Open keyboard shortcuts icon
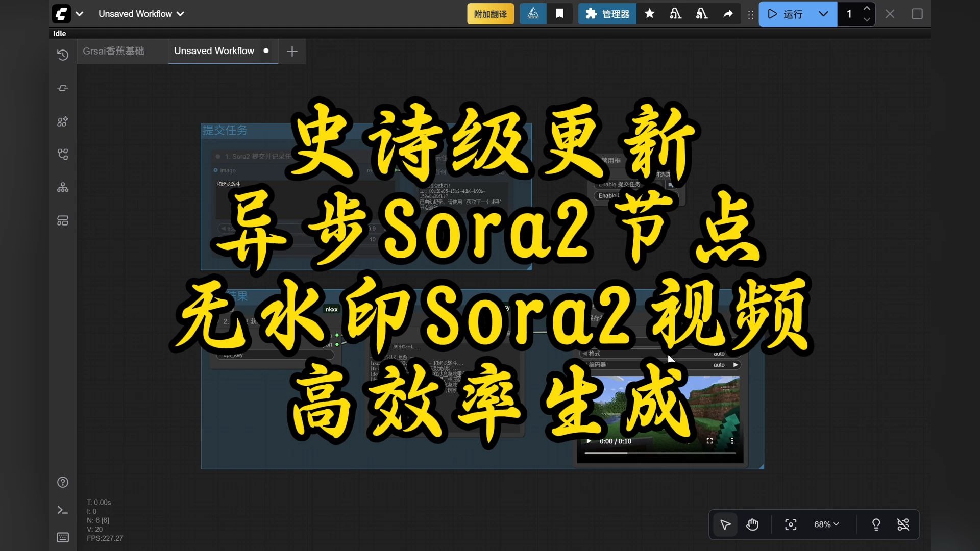The width and height of the screenshot is (980, 551). 63,537
